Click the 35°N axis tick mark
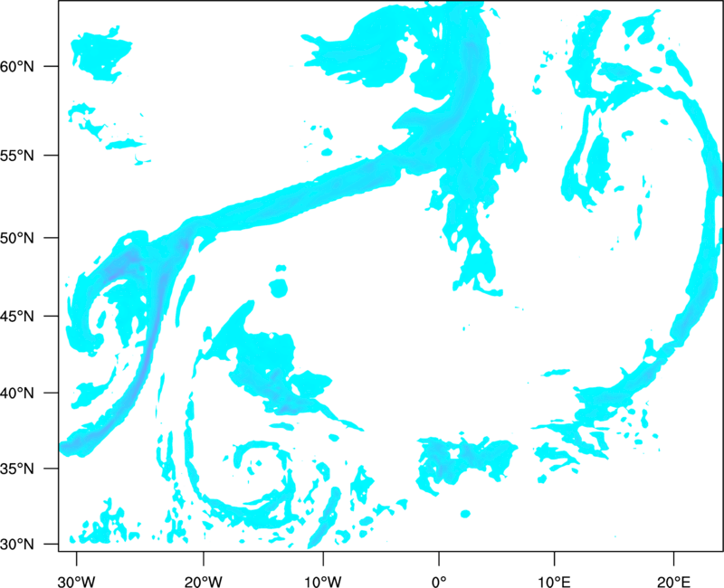 52,469
